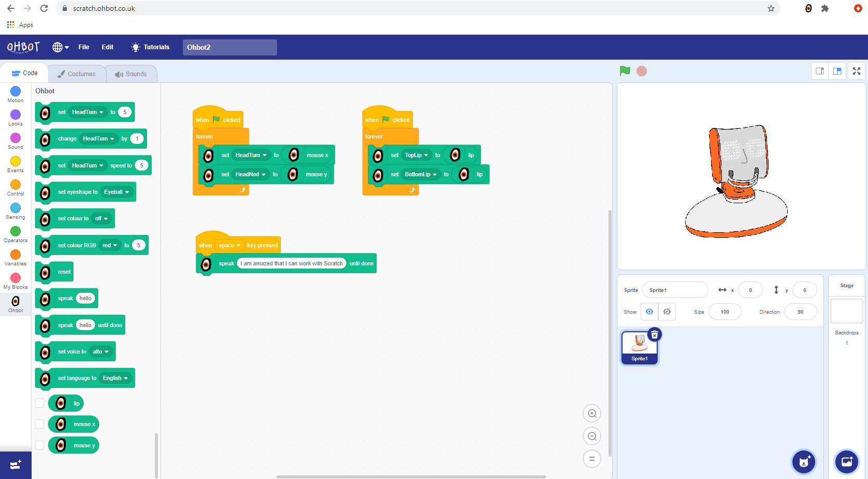The image size is (868, 479).
Task: Open the Choose a Sprite button
Action: pyautogui.click(x=804, y=461)
